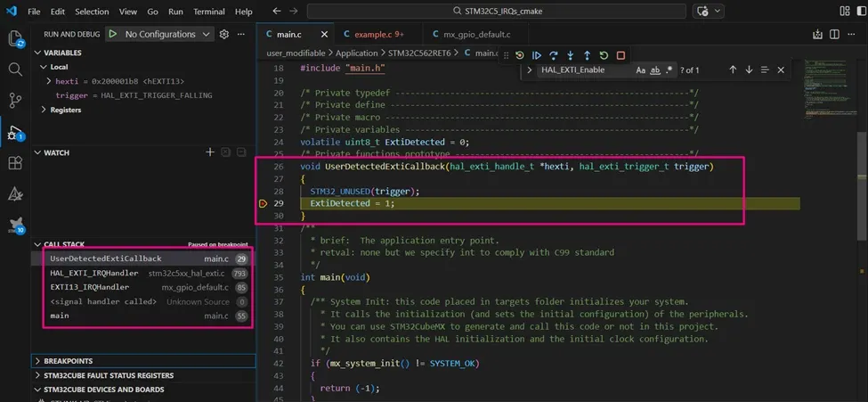Open the Explorer view in activity bar

15,38
